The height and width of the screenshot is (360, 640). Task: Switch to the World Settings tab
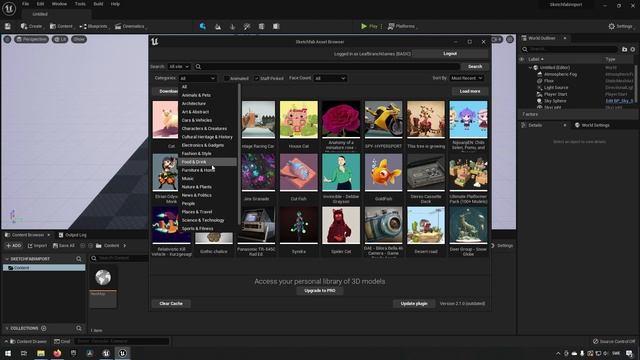click(x=592, y=125)
